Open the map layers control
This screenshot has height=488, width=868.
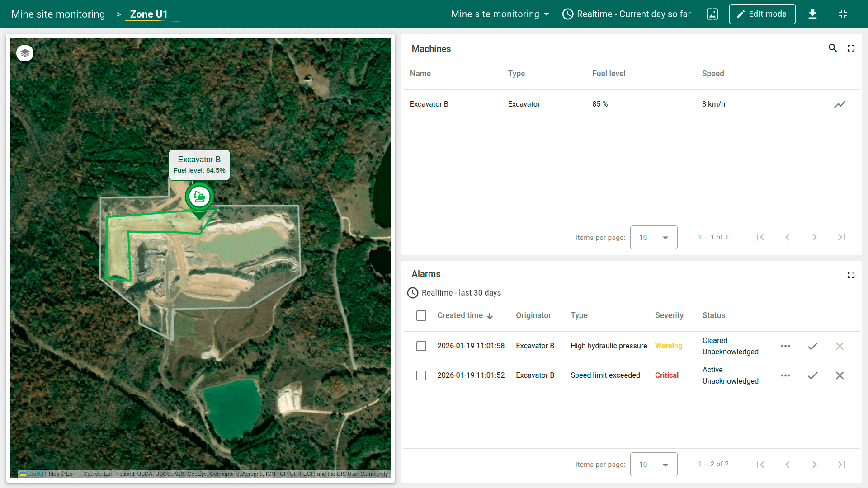tap(25, 53)
